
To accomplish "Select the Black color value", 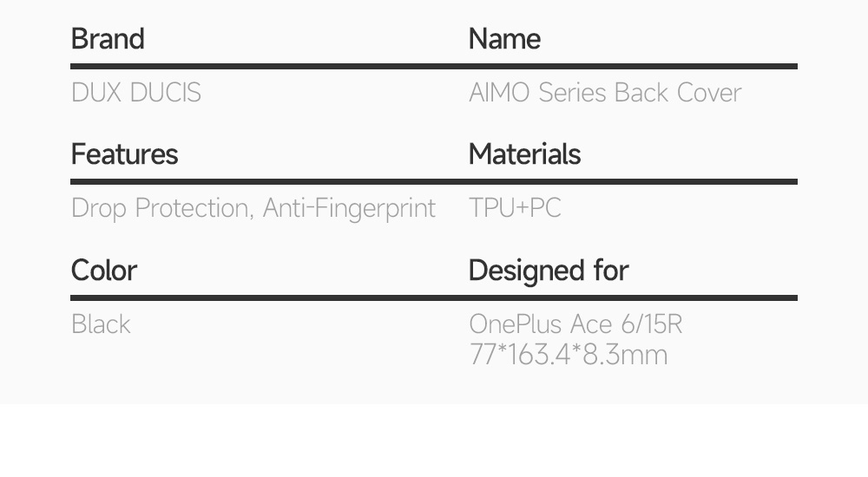I will [x=101, y=324].
